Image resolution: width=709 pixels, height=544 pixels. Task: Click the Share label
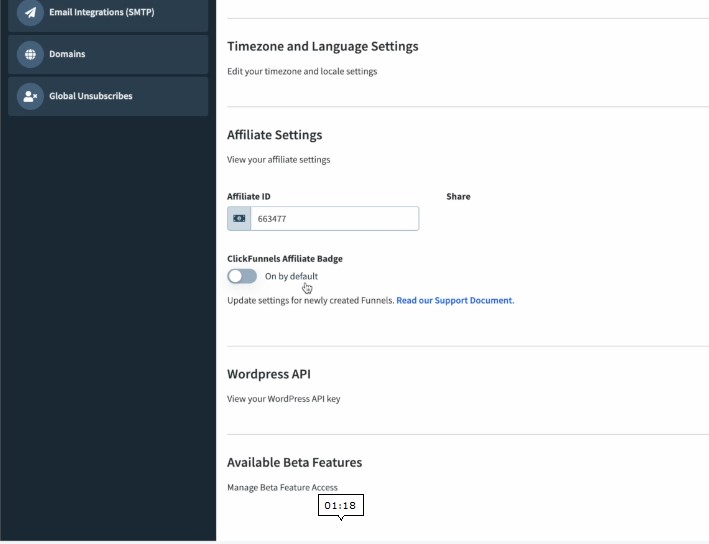(x=458, y=196)
